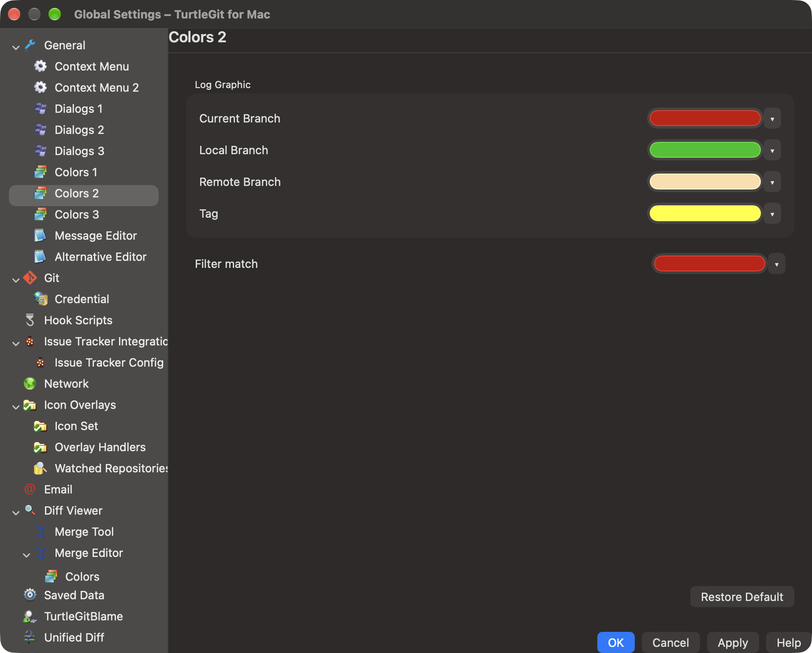Click the Network globe icon
Screen dimensions: 812x653
[x=30, y=383]
